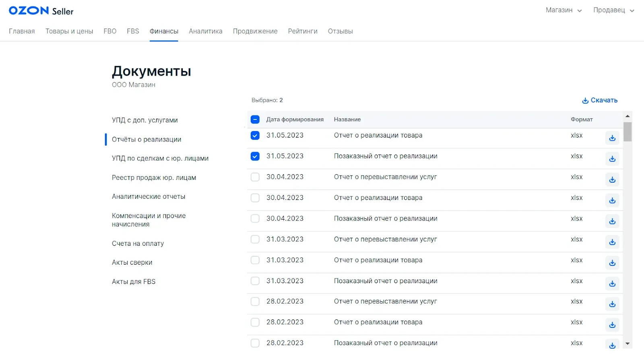Download the 31.03.2023 Отчет о перевыставлении услуг file
Image resolution: width=644 pixels, height=356 pixels.
tap(612, 242)
